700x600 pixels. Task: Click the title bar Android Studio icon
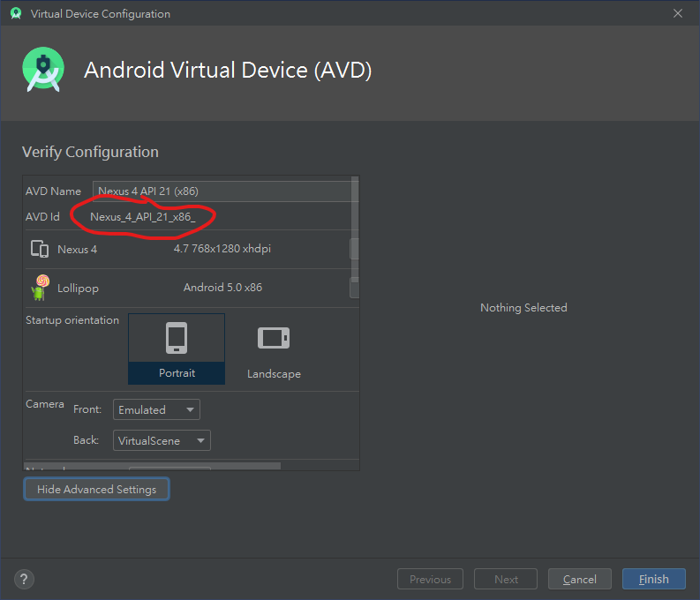coord(16,13)
